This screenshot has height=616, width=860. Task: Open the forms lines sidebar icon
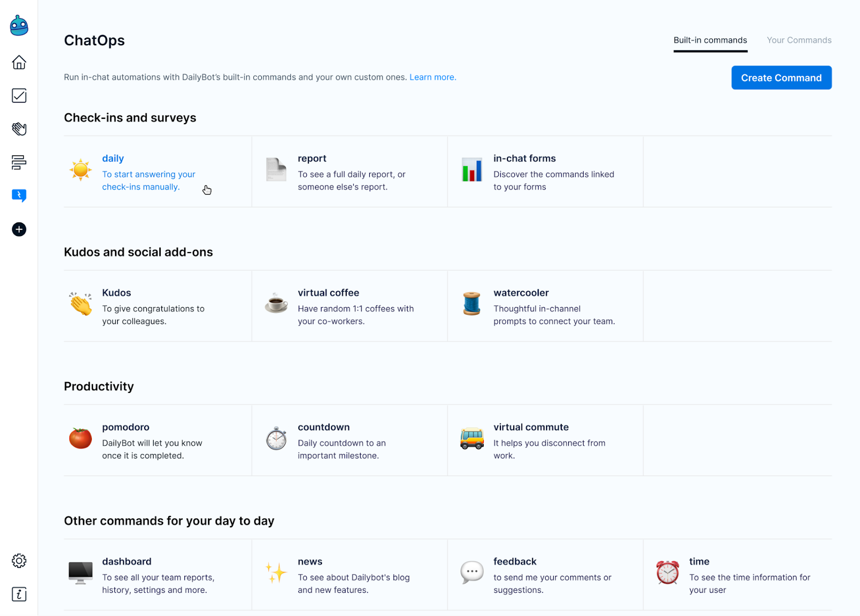click(19, 162)
